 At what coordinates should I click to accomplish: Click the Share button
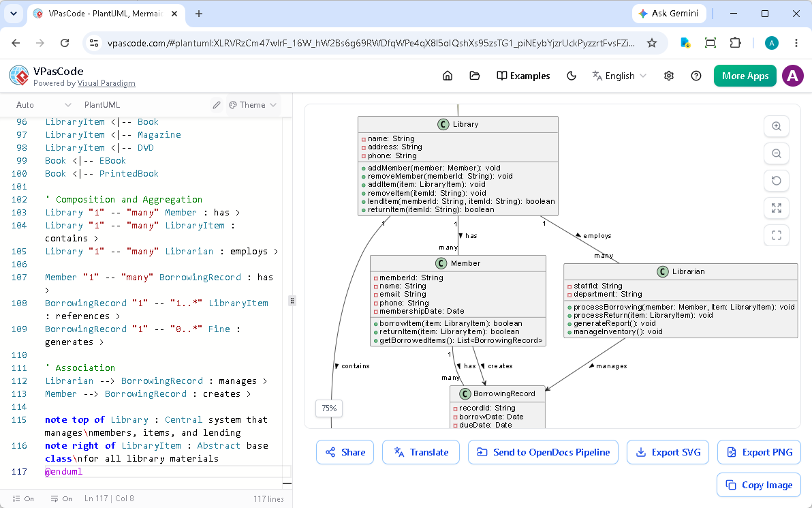345,452
